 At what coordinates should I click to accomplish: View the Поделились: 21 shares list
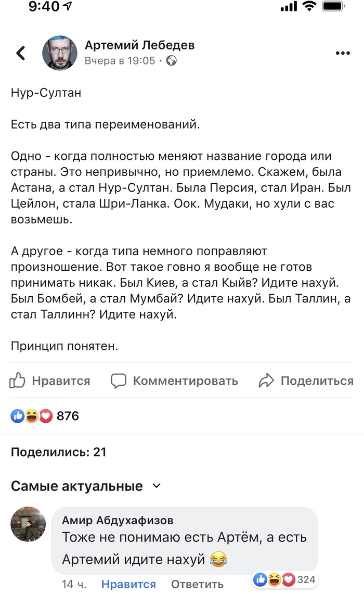pyautogui.click(x=58, y=452)
